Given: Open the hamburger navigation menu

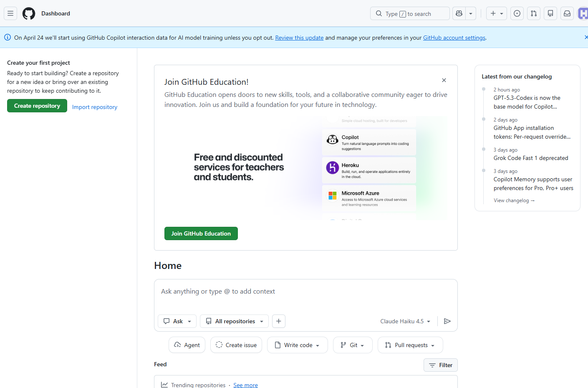Looking at the screenshot, I should [10, 13].
